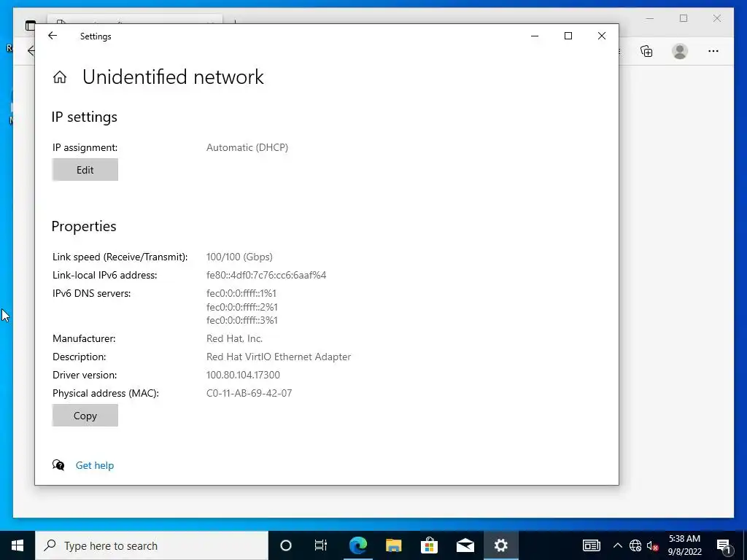Click the Settings gear in taskbar
This screenshot has width=747, height=560.
click(x=500, y=545)
